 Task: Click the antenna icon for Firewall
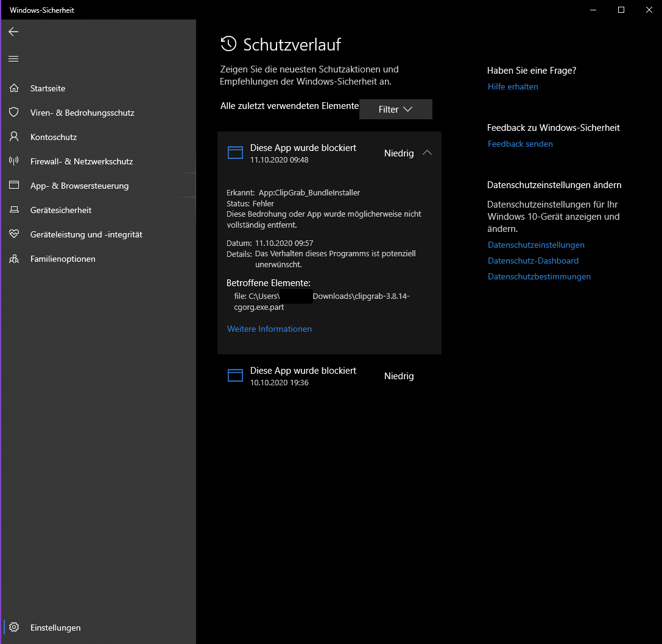pos(14,161)
